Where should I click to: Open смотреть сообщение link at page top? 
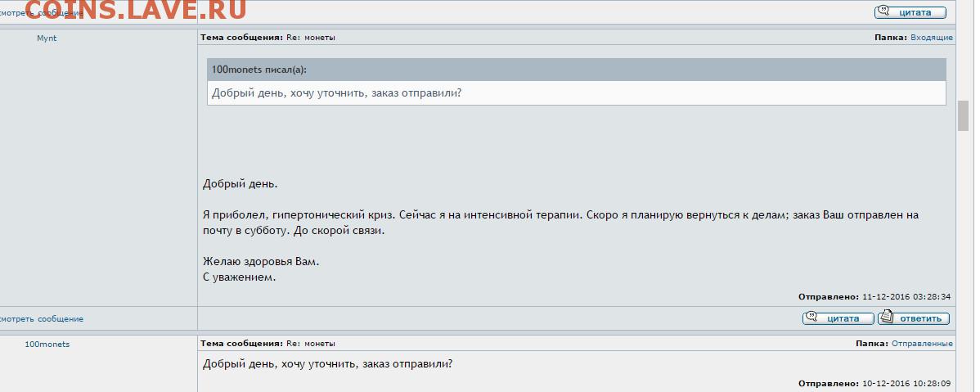click(41, 13)
